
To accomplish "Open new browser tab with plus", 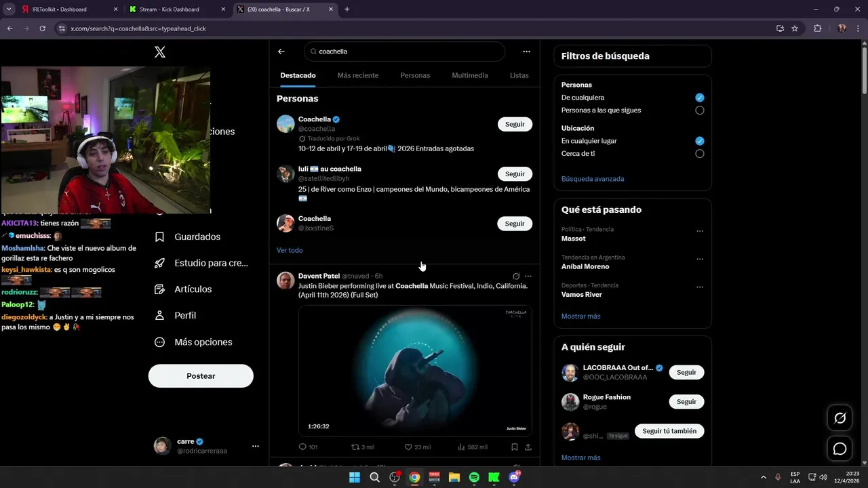I will point(347,9).
